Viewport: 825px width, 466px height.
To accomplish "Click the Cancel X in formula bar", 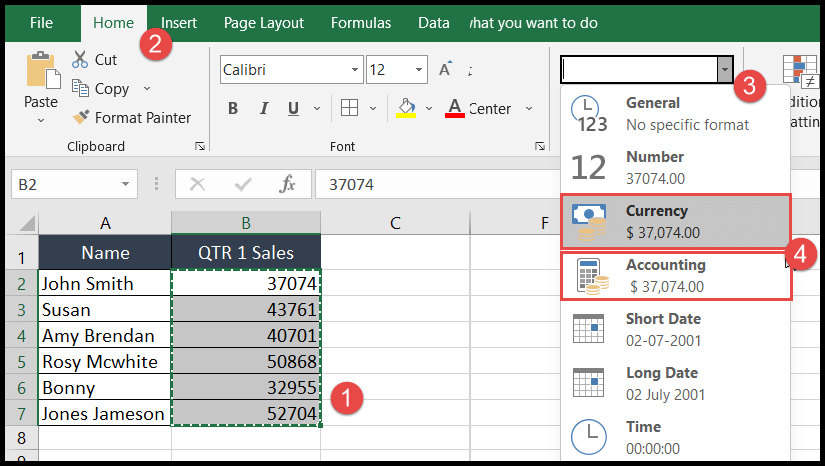I will coord(197,184).
